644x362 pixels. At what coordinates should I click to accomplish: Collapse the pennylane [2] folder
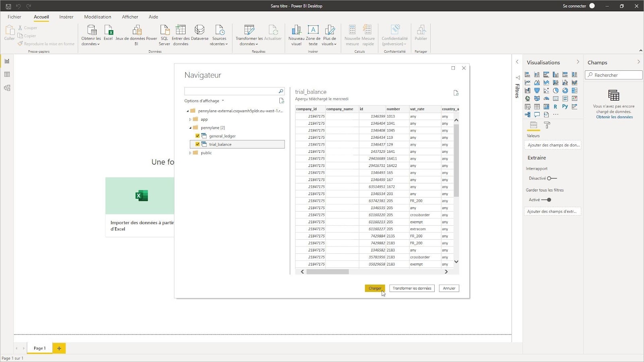tap(190, 128)
